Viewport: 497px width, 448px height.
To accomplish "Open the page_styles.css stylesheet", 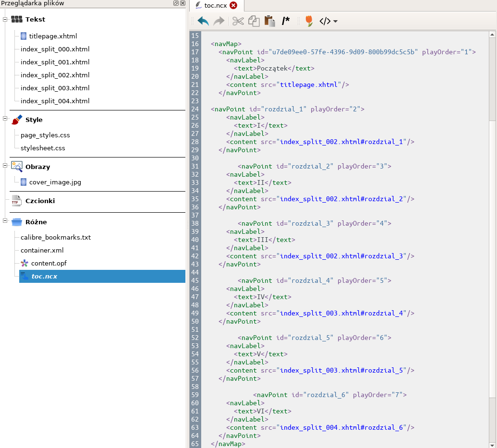I will (46, 135).
